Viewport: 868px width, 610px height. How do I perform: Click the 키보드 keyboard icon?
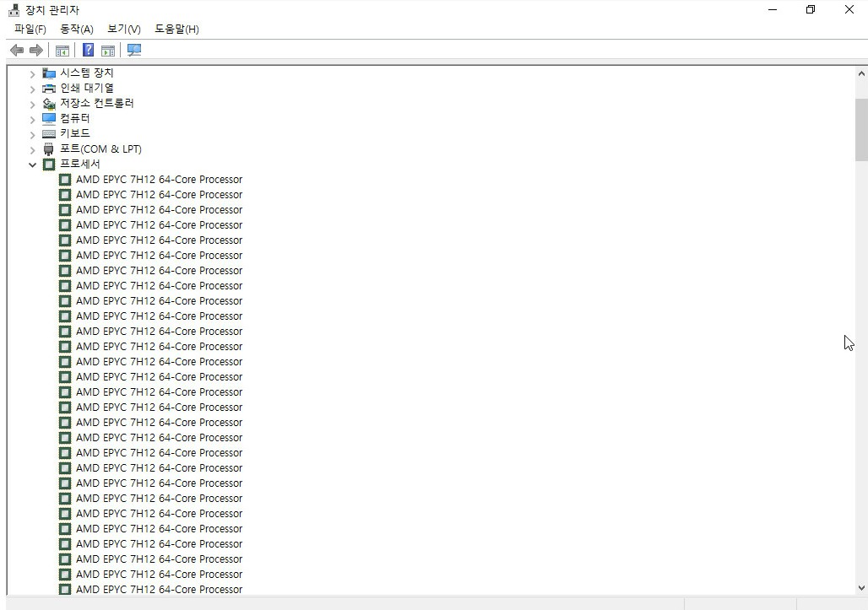pyautogui.click(x=49, y=133)
